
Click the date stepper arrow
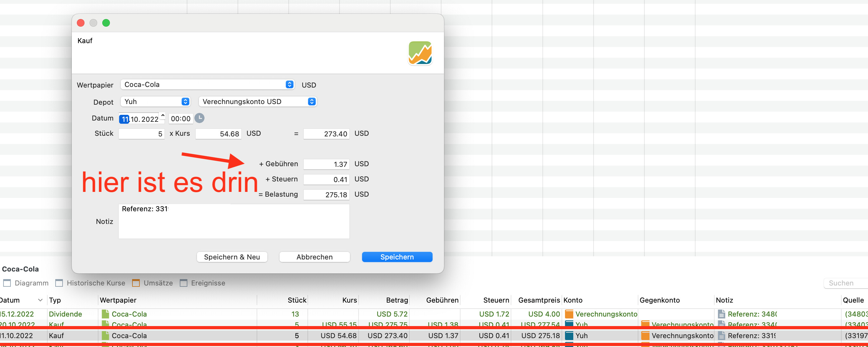pyautogui.click(x=163, y=116)
